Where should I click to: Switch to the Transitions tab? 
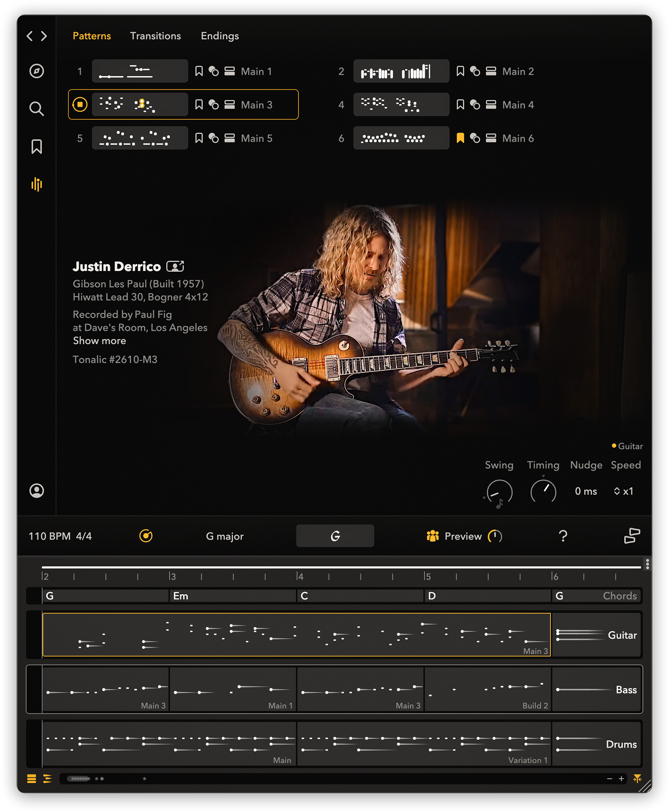pos(155,36)
